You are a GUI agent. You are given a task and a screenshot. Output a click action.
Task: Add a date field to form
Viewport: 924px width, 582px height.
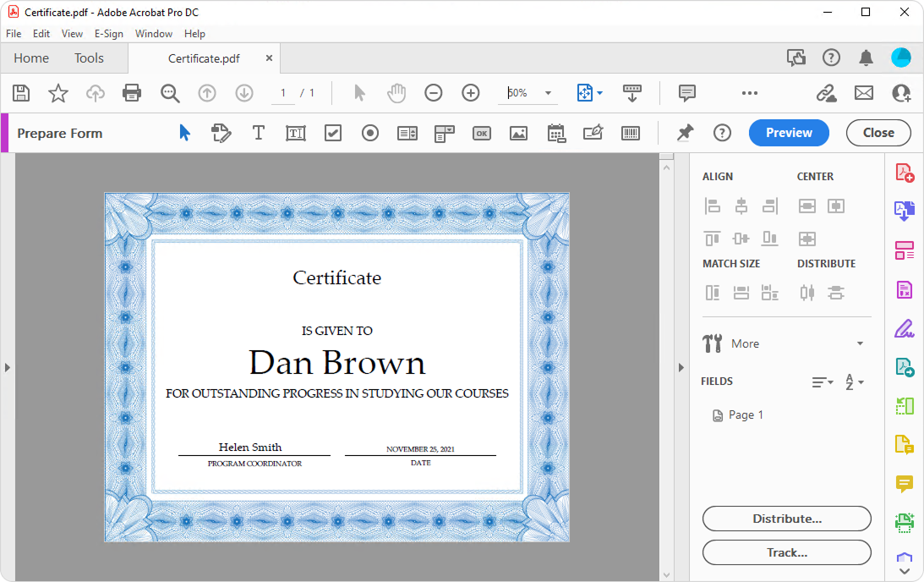556,133
